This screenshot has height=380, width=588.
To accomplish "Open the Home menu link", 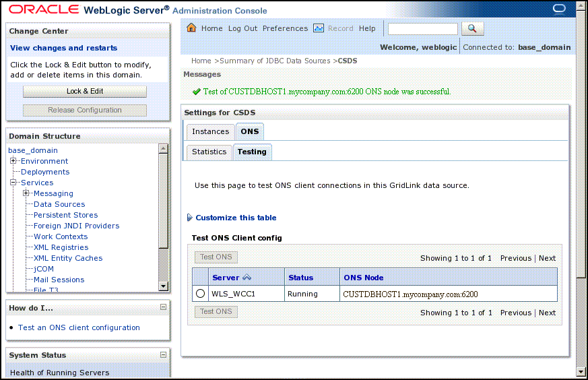I will click(212, 28).
